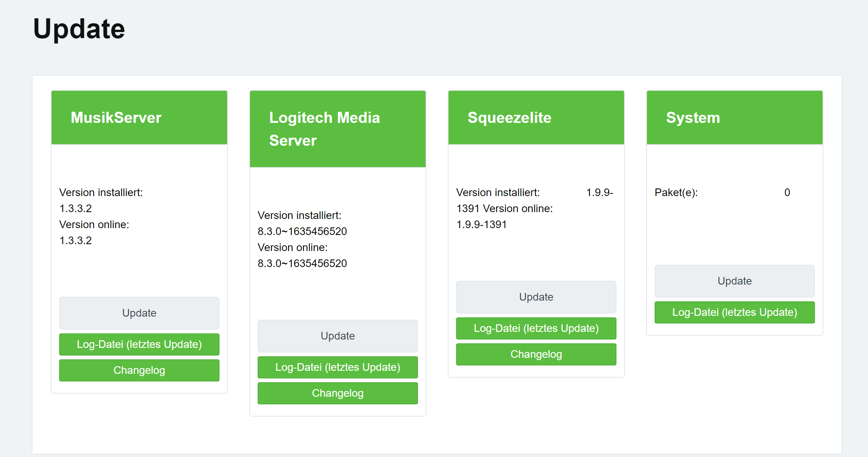The image size is (868, 457).
Task: Click Squeezelite online version 1.9.9-1391
Action: [x=481, y=224]
